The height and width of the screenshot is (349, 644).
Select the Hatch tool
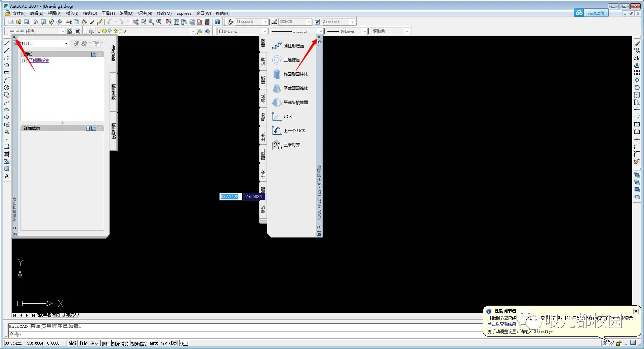click(7, 147)
